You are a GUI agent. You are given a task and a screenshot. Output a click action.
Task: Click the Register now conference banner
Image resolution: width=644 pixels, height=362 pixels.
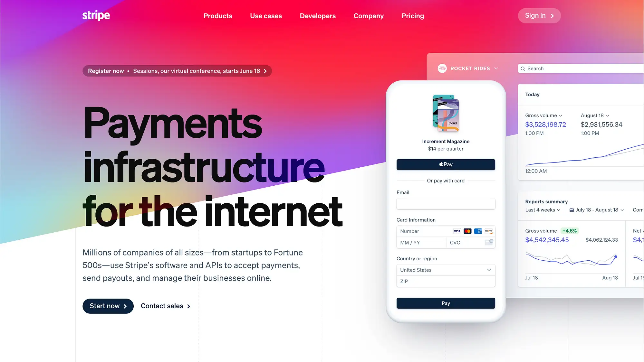(177, 71)
